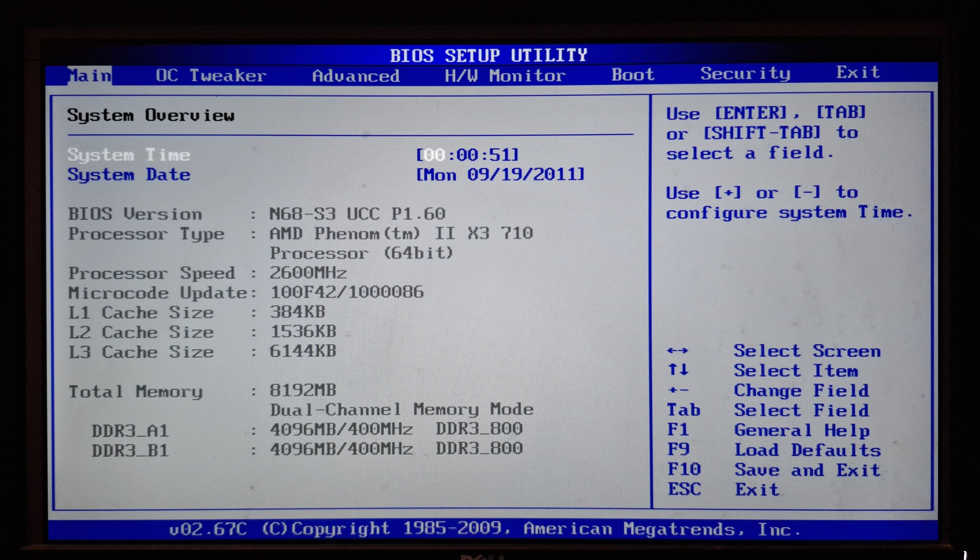
Task: Click the Total Memory label
Action: 136,392
